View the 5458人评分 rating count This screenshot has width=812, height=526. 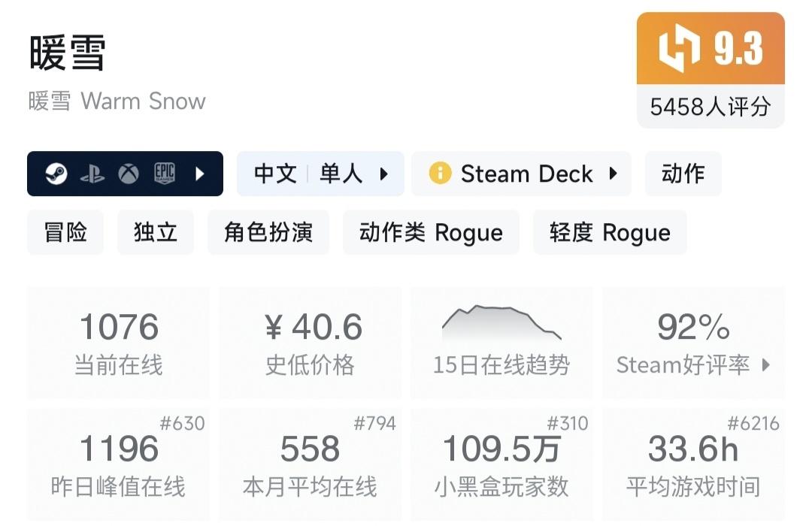[710, 107]
